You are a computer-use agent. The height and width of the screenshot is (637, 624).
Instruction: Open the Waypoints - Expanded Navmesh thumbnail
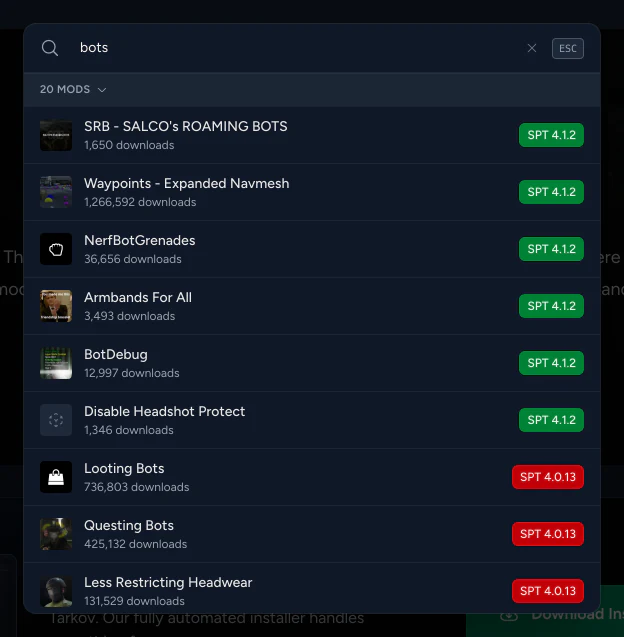point(56,192)
